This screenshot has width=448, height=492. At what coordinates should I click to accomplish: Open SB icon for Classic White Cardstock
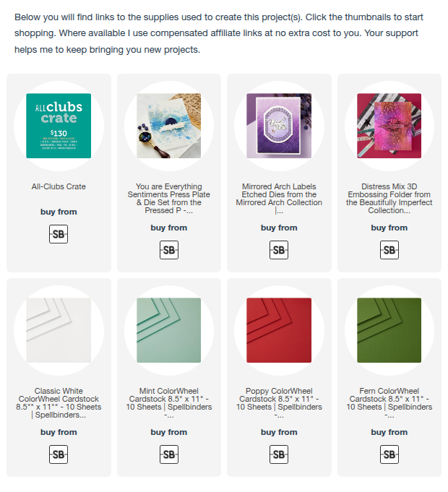[59, 454]
